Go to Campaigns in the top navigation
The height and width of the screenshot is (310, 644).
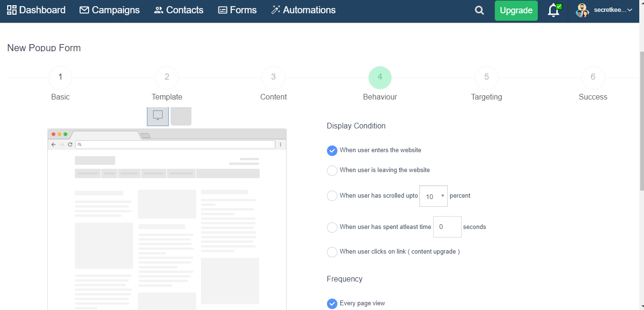click(110, 10)
